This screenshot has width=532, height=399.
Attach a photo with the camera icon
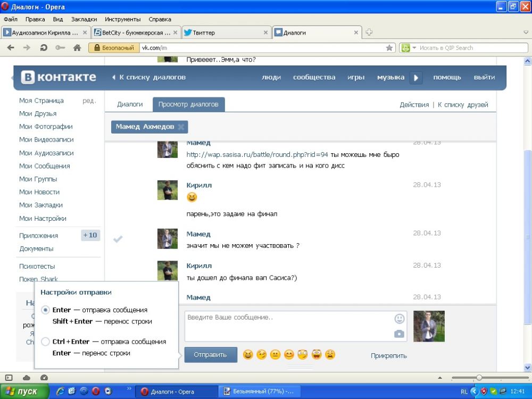click(x=400, y=334)
